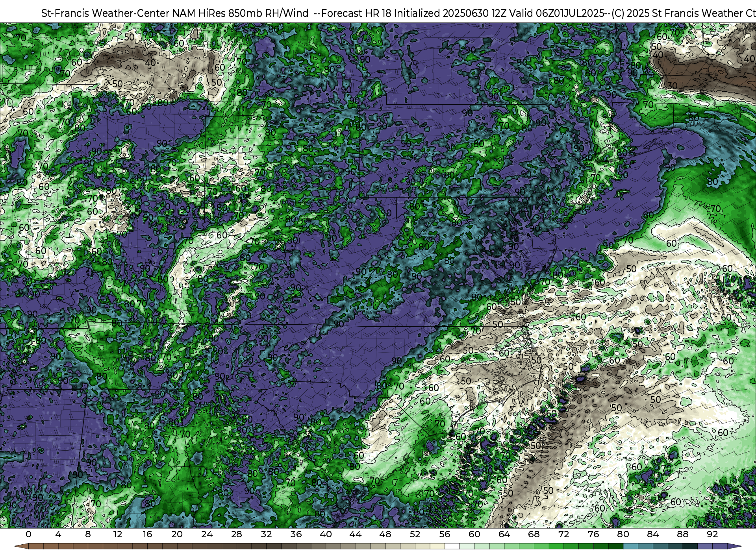The width and height of the screenshot is (756, 551).
Task: Select the purple arrow at the color bar's high end
Action: (734, 546)
